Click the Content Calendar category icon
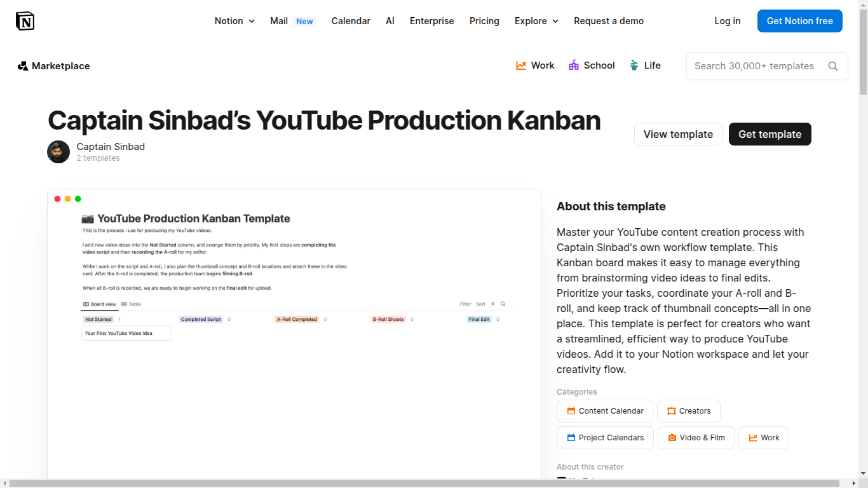The image size is (868, 488). click(x=571, y=411)
